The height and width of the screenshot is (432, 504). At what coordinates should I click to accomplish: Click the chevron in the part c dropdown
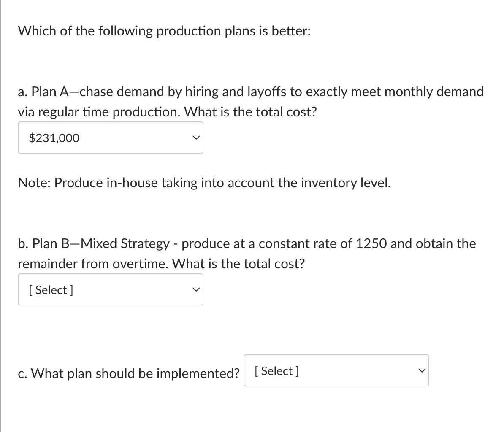pyautogui.click(x=420, y=370)
